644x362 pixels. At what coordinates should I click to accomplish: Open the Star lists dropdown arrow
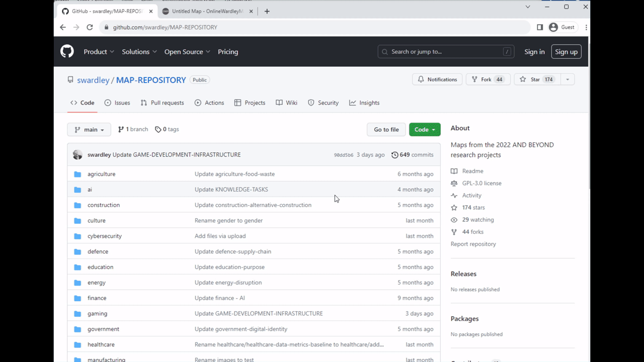coord(568,79)
